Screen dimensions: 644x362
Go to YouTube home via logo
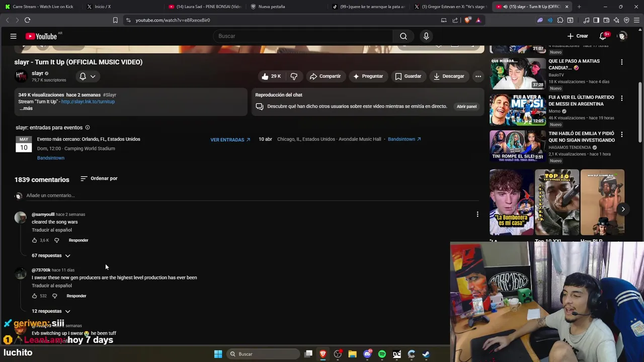(41, 36)
